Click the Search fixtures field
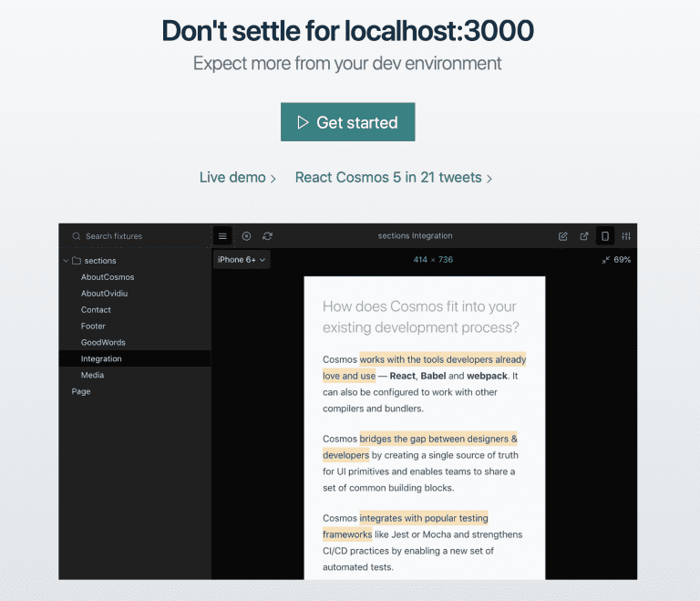 [135, 236]
